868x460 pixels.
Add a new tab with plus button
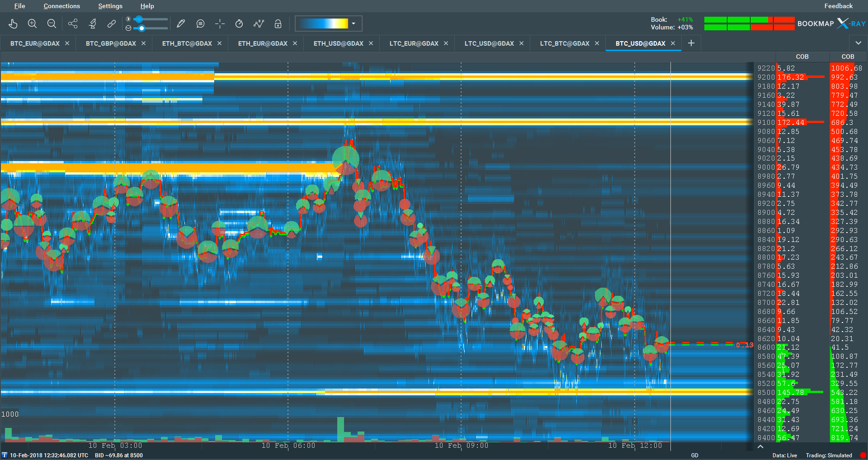[x=691, y=43]
